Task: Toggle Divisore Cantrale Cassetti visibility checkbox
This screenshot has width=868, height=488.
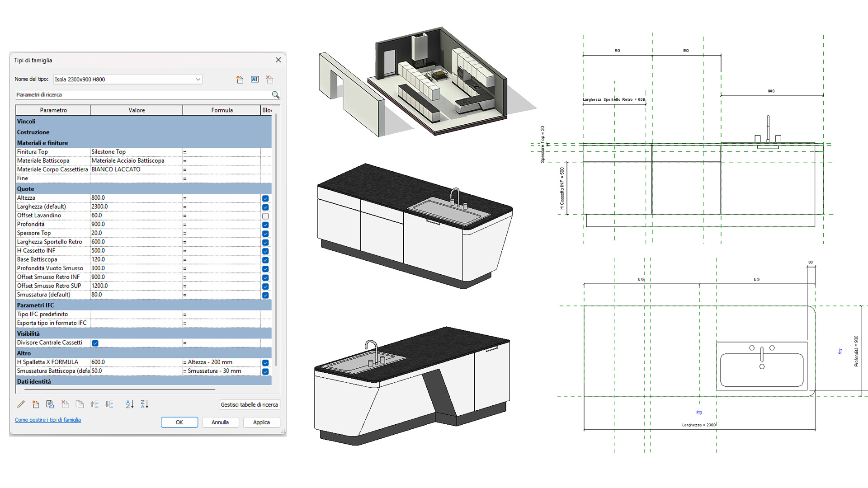Action: [x=95, y=343]
